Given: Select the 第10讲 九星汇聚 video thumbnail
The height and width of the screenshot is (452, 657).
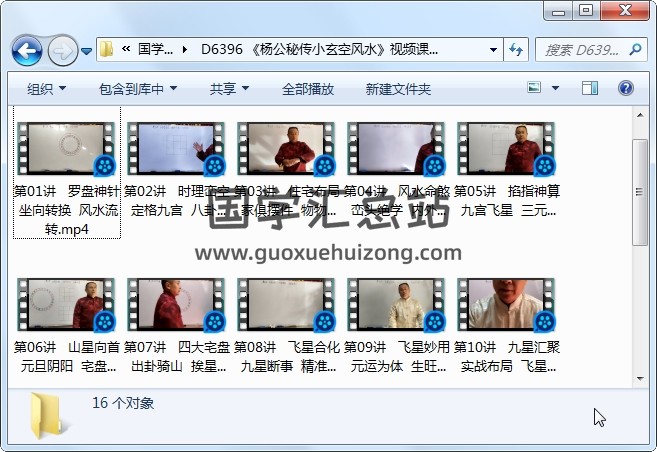Looking at the screenshot, I should coord(506,305).
